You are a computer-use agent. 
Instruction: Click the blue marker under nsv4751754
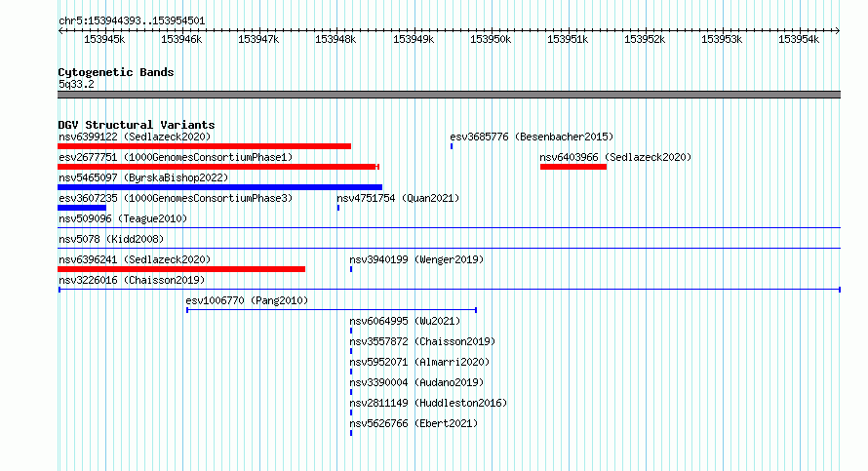point(338,208)
